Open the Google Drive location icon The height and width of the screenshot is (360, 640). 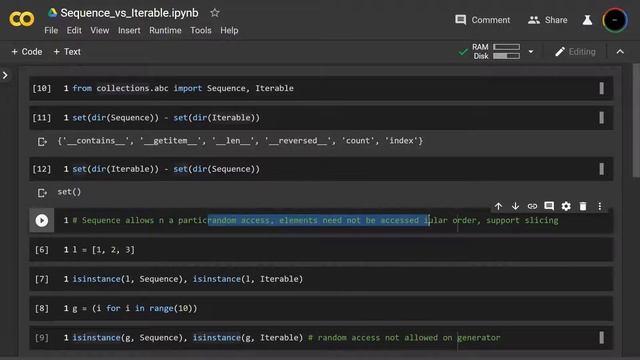(x=52, y=13)
